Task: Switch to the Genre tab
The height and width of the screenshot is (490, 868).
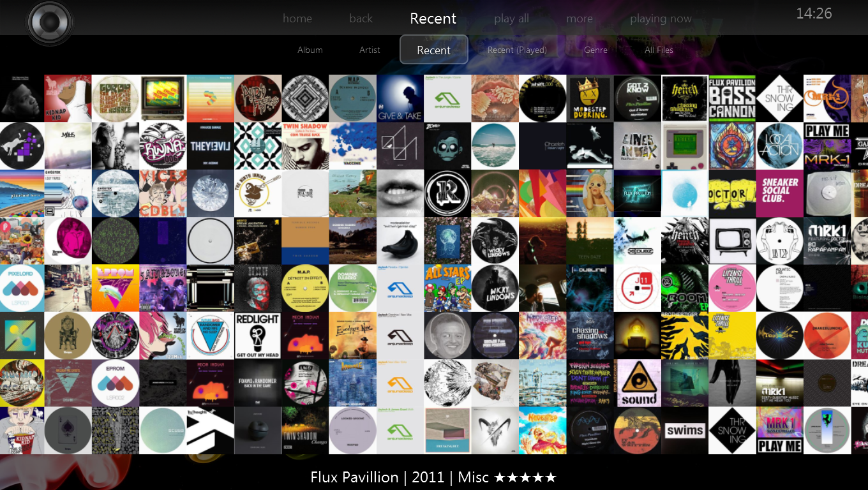Action: pos(595,50)
